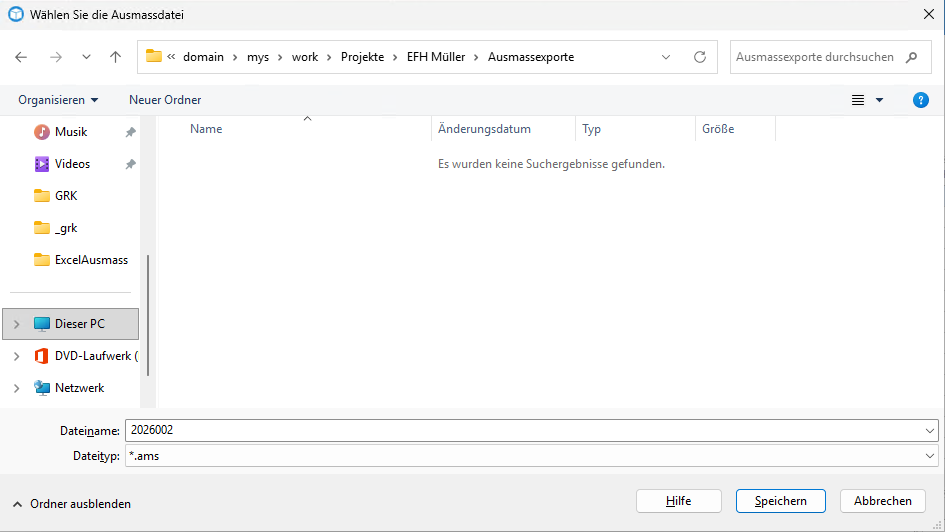
Task: Expand the DVD-Laufwerk node
Action: pos(17,356)
